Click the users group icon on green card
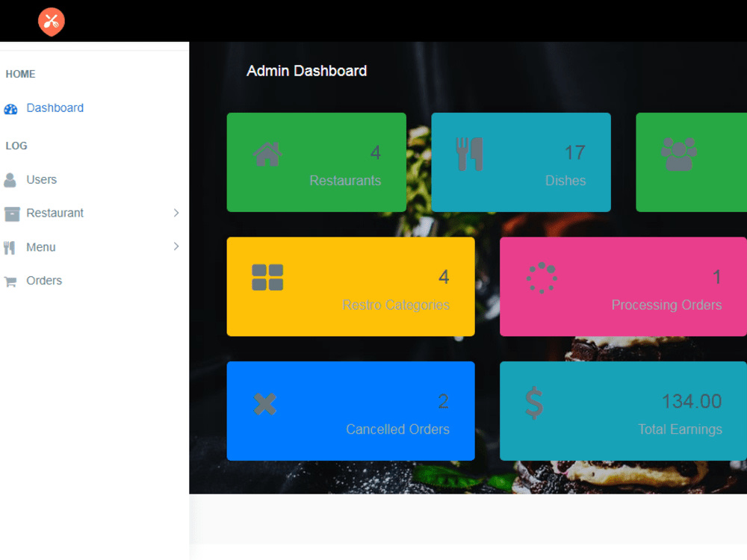Screen dimensions: 747x560 click(679, 154)
